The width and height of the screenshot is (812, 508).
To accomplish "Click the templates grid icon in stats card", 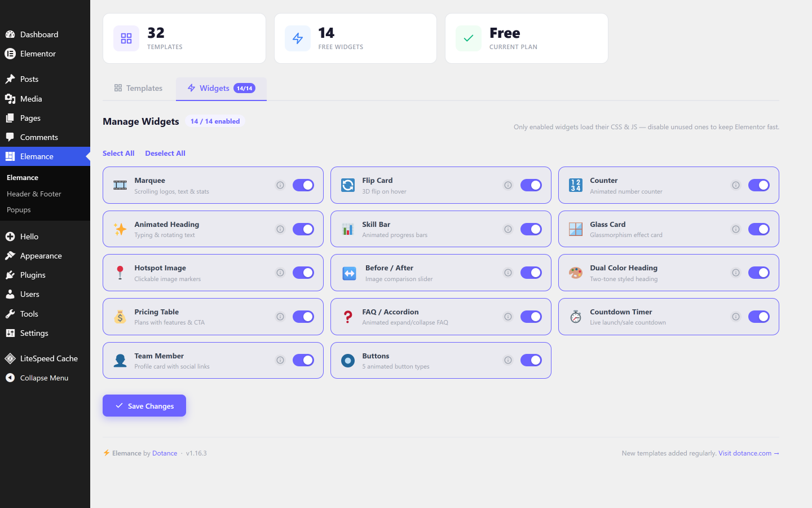I will 126,38.
